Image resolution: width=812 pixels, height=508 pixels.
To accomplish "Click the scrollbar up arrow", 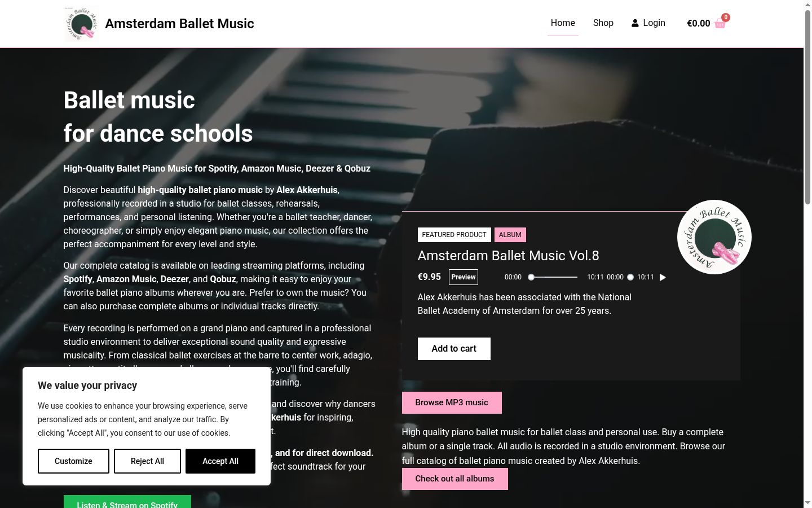I will click(x=807, y=5).
